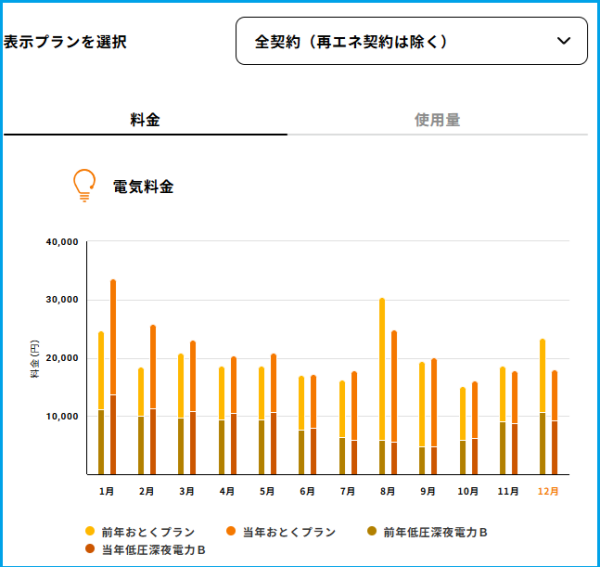This screenshot has height=567, width=600.
Task: Switch to the 使用量 tab
Action: (437, 120)
